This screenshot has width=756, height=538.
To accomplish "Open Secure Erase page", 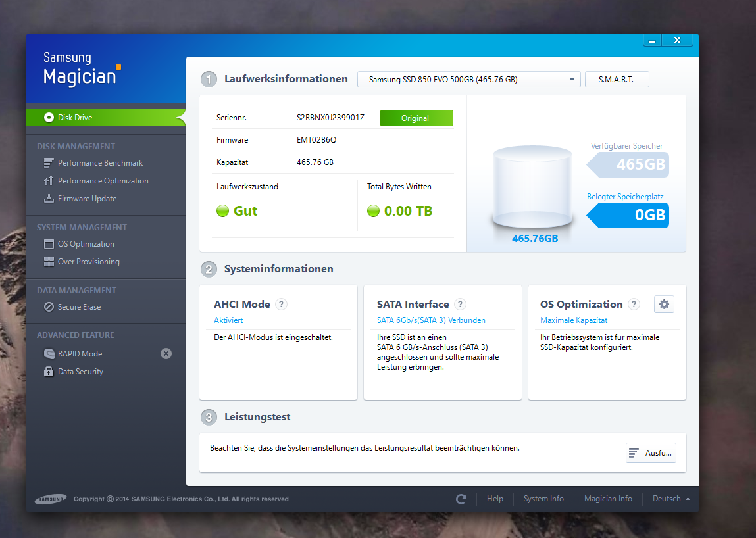I will [x=79, y=307].
